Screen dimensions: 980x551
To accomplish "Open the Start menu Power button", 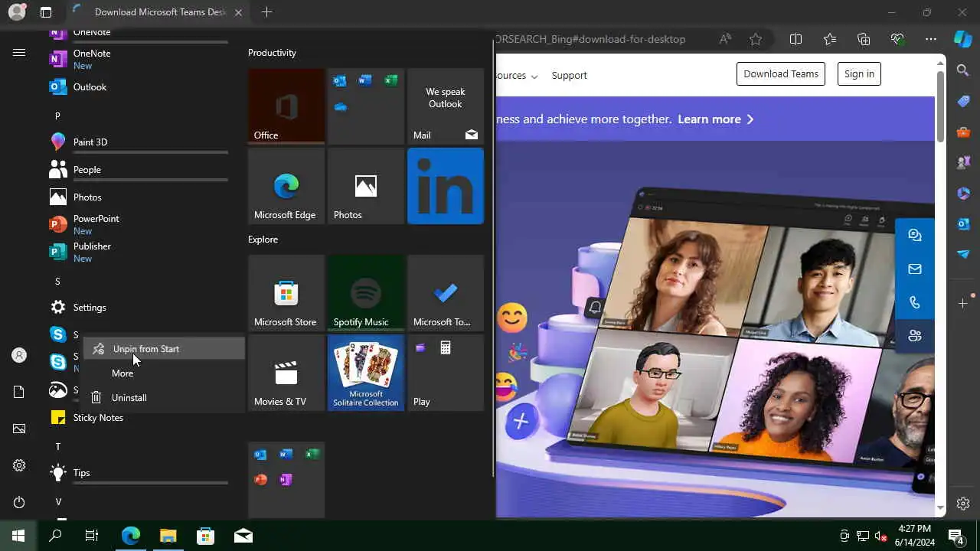I will 19,502.
